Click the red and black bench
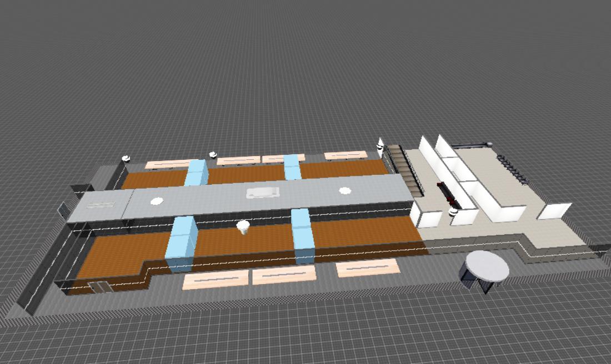Screen dimensions: 611x364 coord(447,193)
